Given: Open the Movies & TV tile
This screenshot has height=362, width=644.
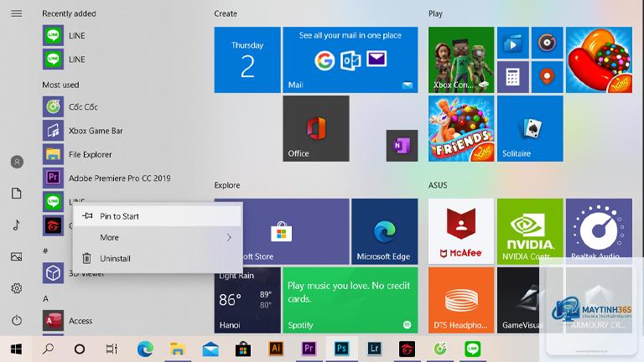Looking at the screenshot, I should pos(513,43).
